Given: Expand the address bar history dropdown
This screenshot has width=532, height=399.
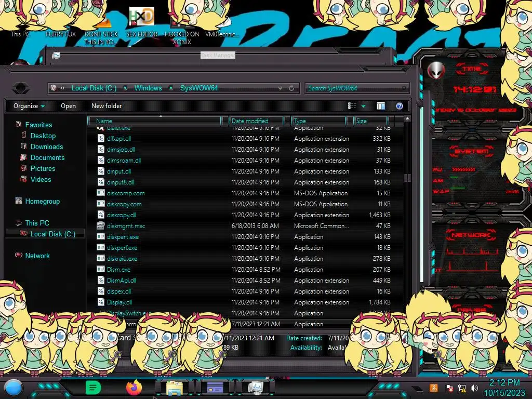Looking at the screenshot, I should [280, 88].
